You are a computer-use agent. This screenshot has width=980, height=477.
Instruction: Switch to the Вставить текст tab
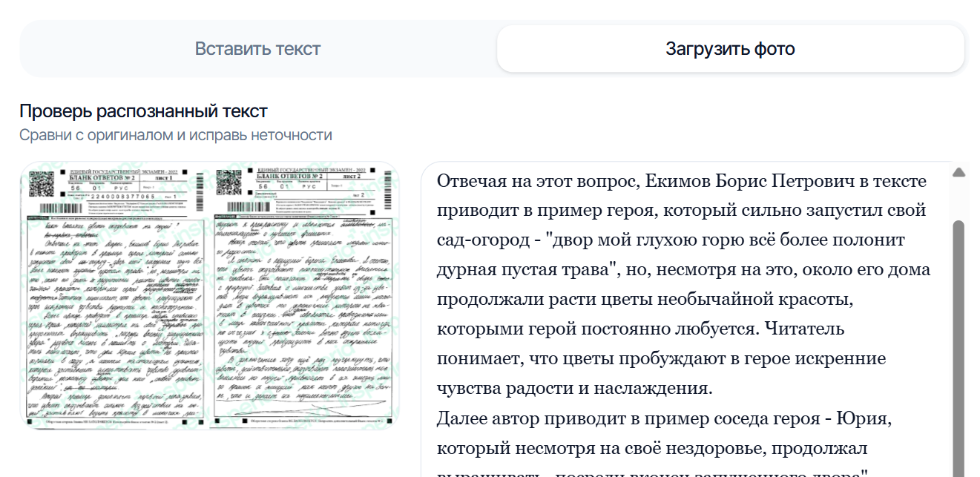[257, 48]
